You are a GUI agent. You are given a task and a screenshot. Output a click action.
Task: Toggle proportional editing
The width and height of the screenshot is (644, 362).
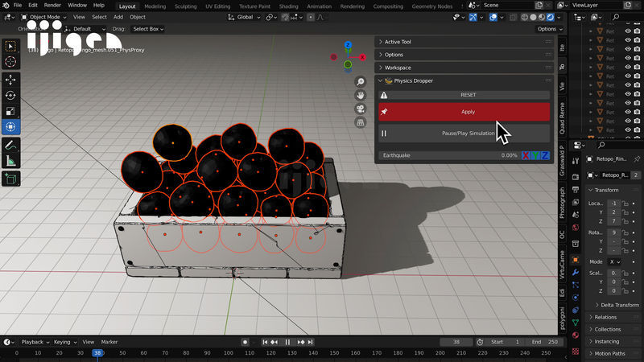pos(311,17)
